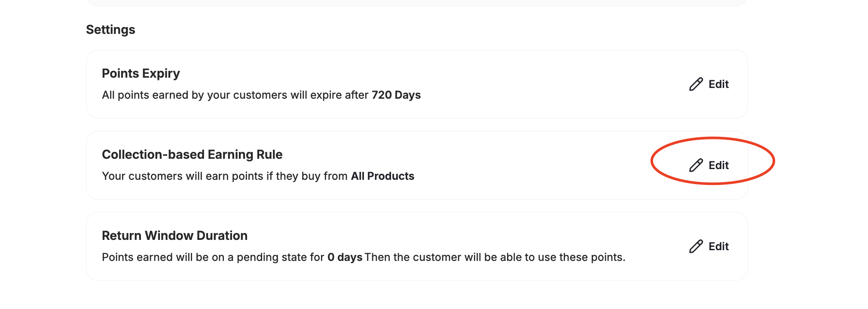This screenshot has height=309, width=868.
Task: Click the bold text 0 days
Action: (x=345, y=257)
